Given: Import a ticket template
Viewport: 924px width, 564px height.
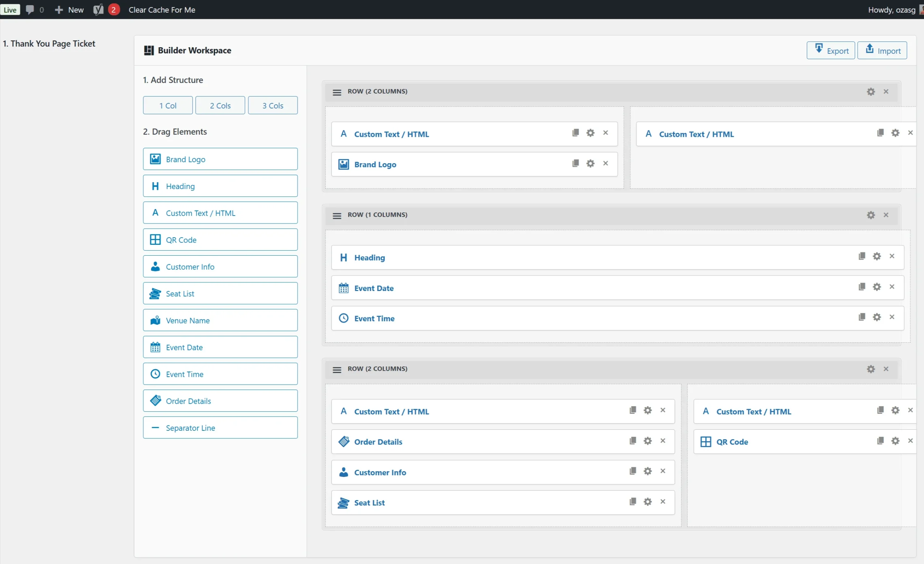Looking at the screenshot, I should [882, 50].
